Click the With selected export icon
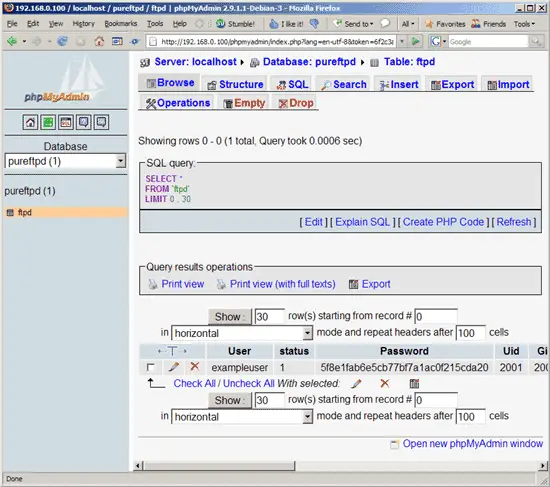550x487 pixels. (414, 383)
